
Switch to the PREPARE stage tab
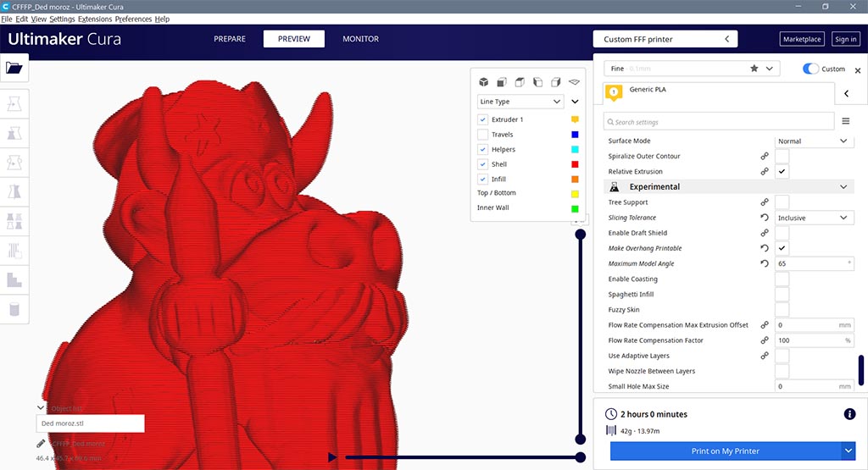230,39
